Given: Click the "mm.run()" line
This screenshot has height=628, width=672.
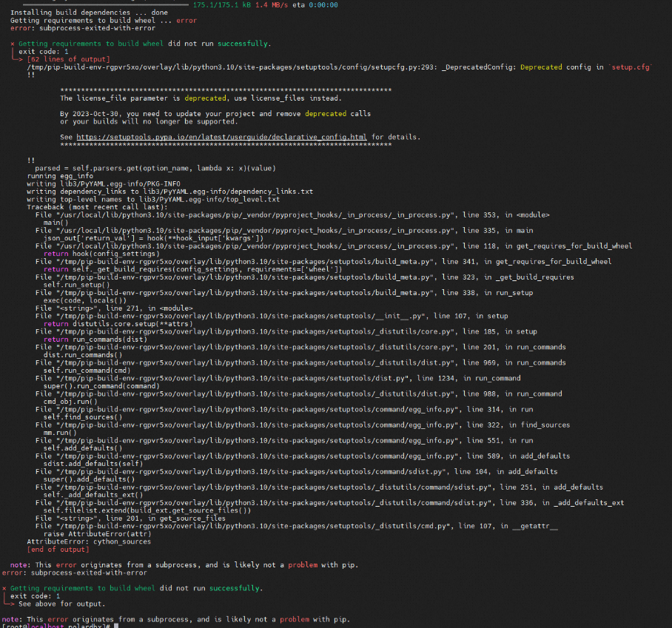Looking at the screenshot, I should 60,433.
